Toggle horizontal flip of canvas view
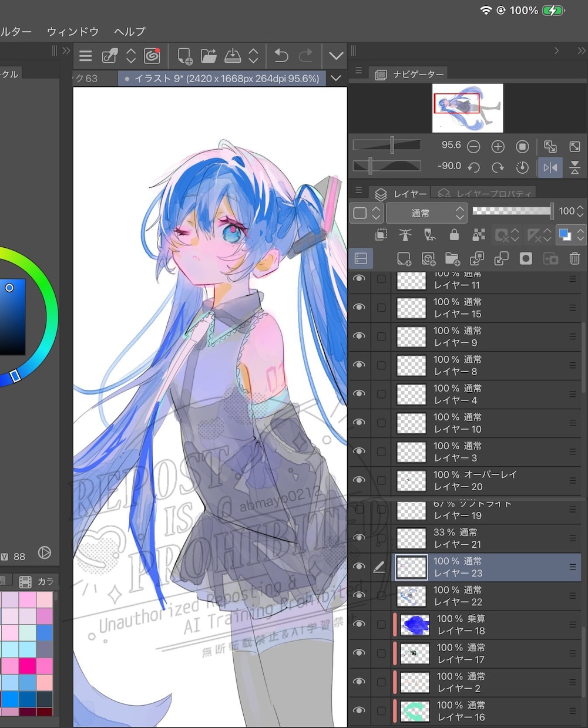588x728 pixels. point(550,168)
